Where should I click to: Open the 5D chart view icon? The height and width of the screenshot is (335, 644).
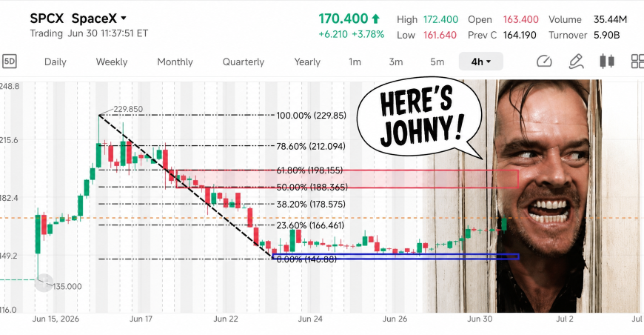9,62
